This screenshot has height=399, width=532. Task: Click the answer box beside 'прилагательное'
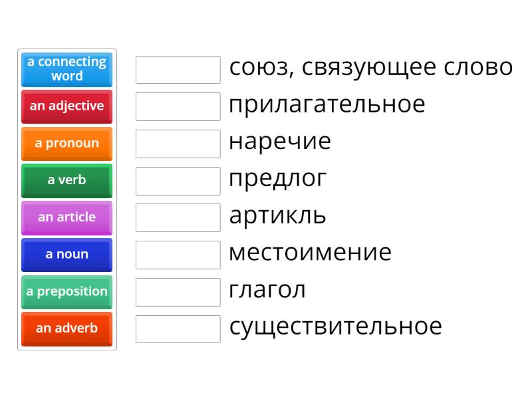(x=177, y=105)
